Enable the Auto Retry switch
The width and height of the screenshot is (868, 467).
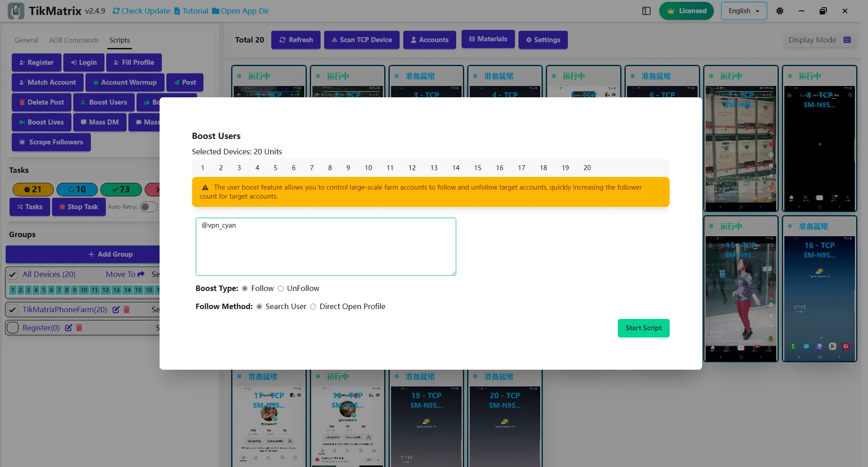pos(148,207)
